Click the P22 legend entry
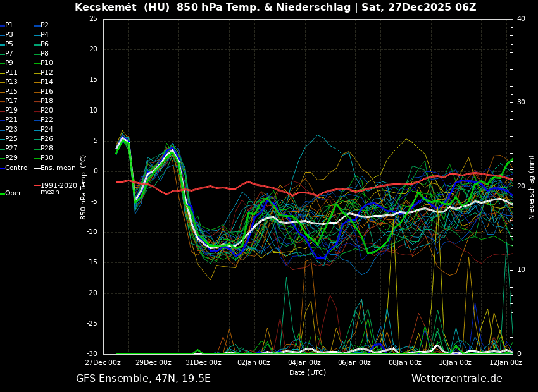Screen dimensions: 538x392 coord(46,120)
